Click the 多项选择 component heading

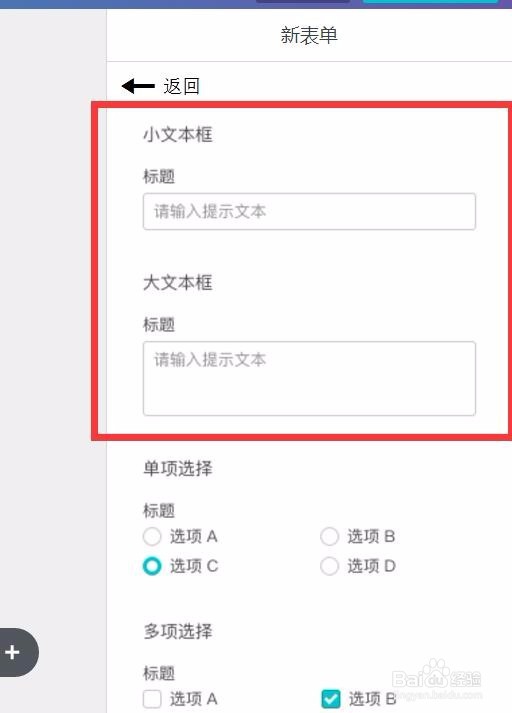coord(178,631)
